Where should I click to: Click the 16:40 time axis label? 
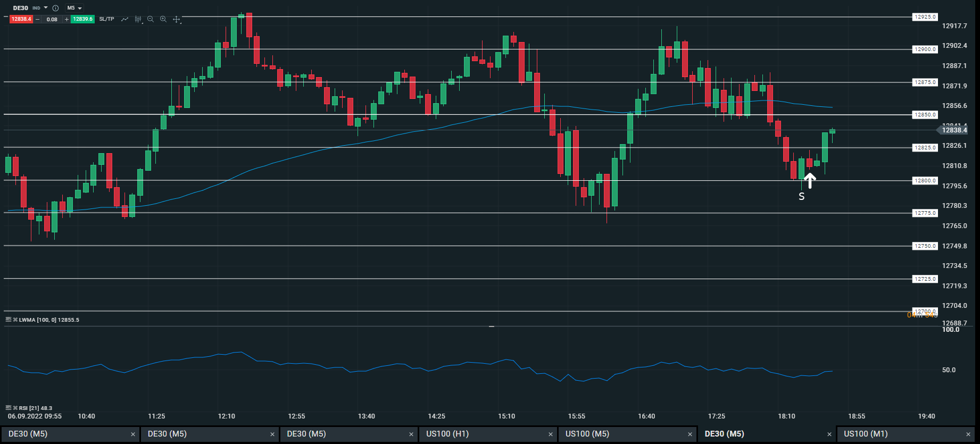pos(646,416)
